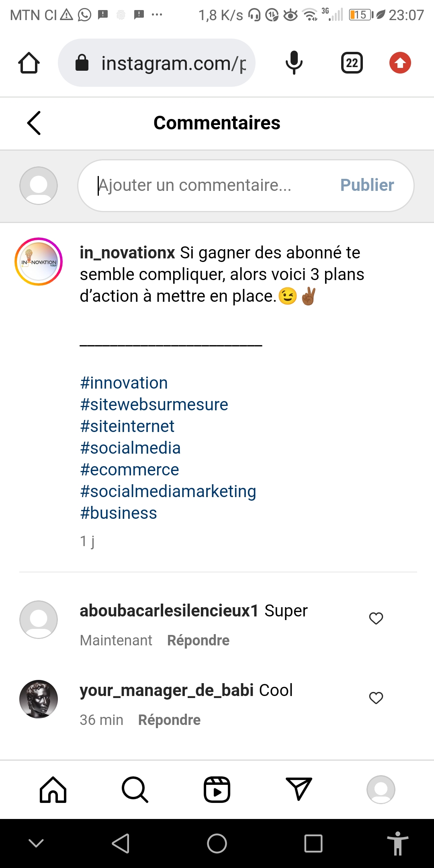The image size is (434, 868).
Task: Open Instagram home feed in bottom nav
Action: point(53,790)
